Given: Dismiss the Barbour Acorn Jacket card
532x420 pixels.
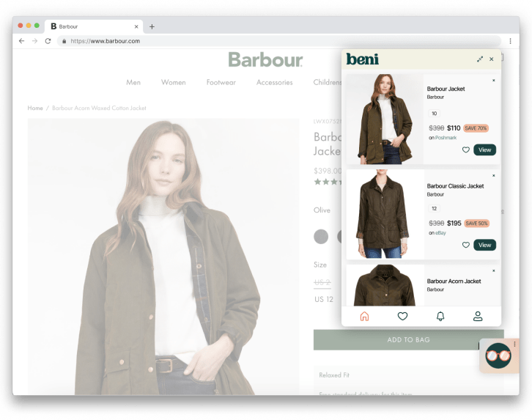Looking at the screenshot, I should click(493, 271).
